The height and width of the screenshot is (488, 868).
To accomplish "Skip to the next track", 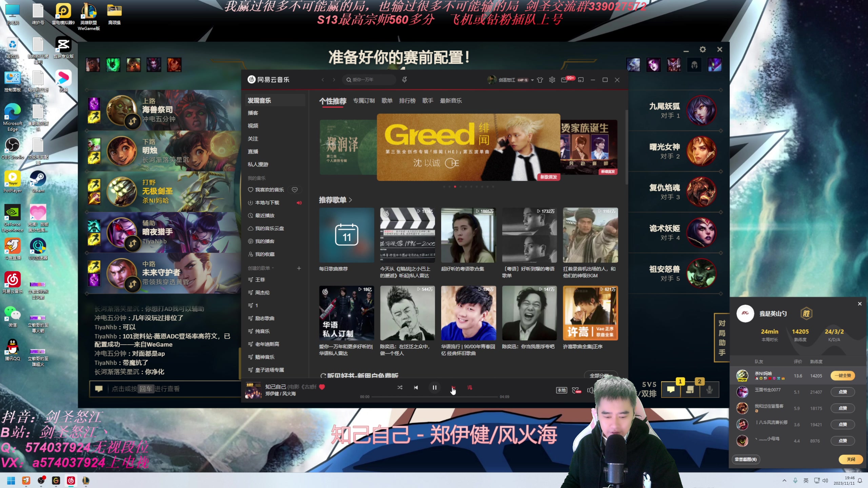I will point(453,387).
